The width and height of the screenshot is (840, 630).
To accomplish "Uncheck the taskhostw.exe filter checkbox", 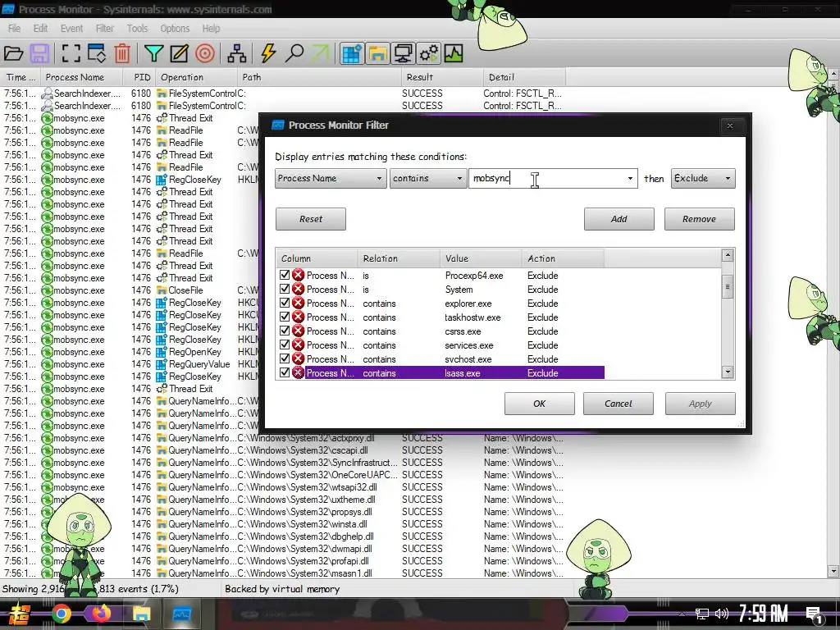I will pos(285,317).
